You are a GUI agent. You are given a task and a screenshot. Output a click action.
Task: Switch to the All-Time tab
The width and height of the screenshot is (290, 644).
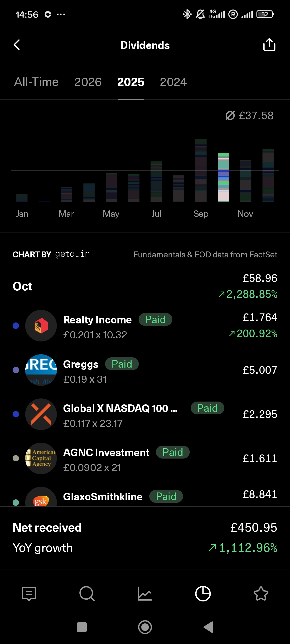[x=36, y=82]
